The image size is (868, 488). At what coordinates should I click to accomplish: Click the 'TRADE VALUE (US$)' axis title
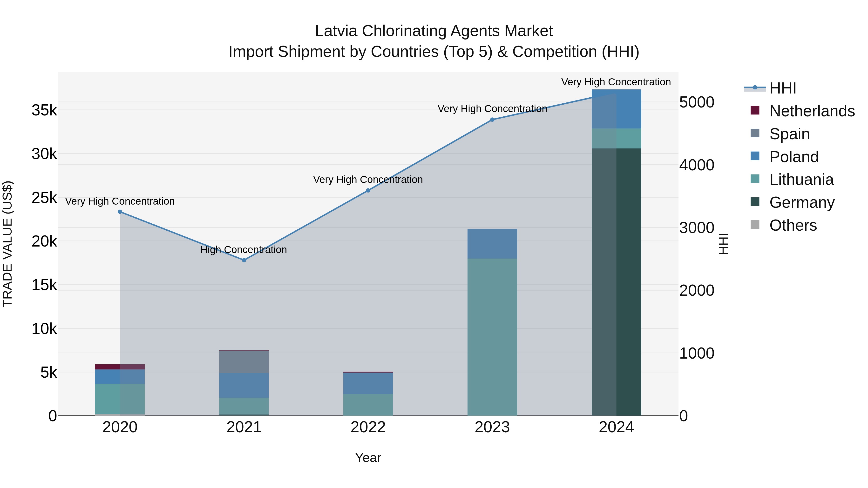(x=8, y=244)
